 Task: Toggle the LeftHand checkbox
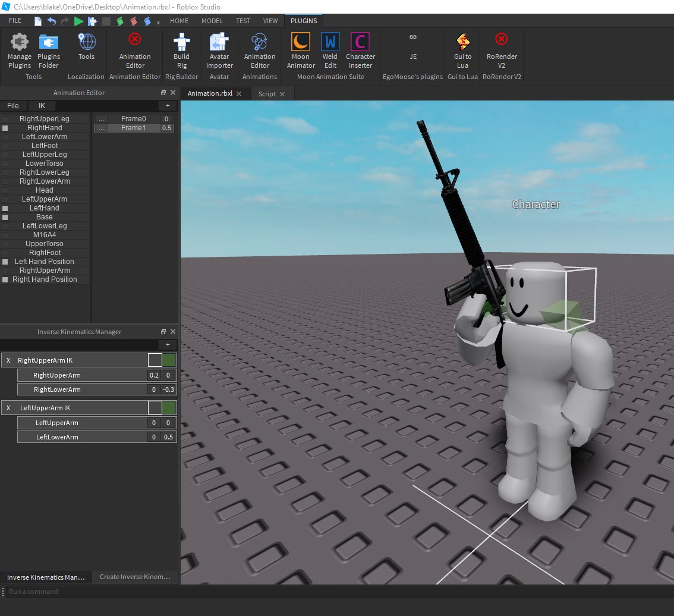[x=5, y=208]
